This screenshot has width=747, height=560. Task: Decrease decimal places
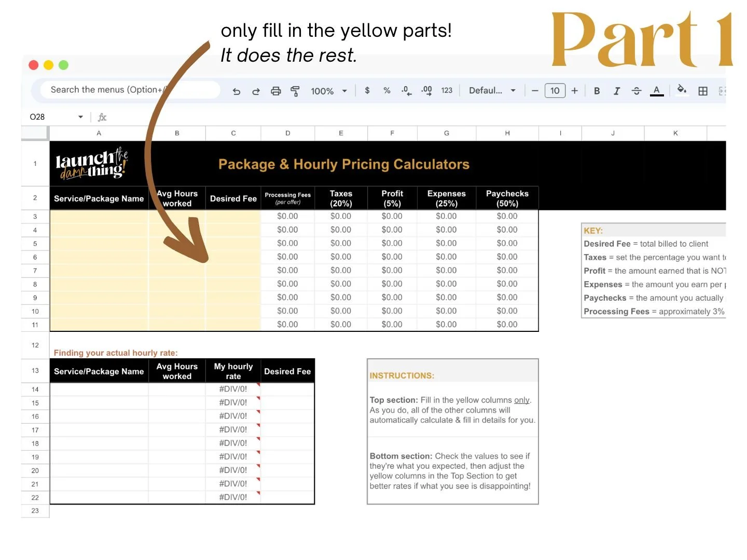[x=406, y=91]
